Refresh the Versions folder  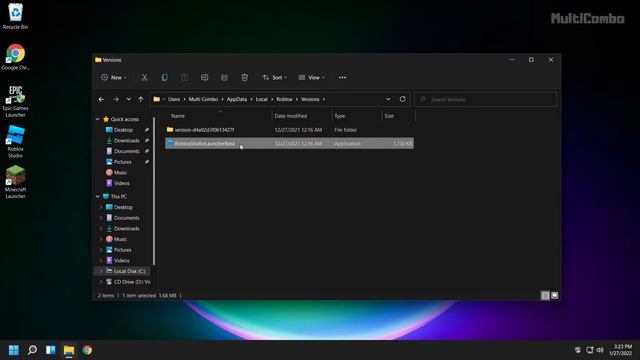pos(402,99)
